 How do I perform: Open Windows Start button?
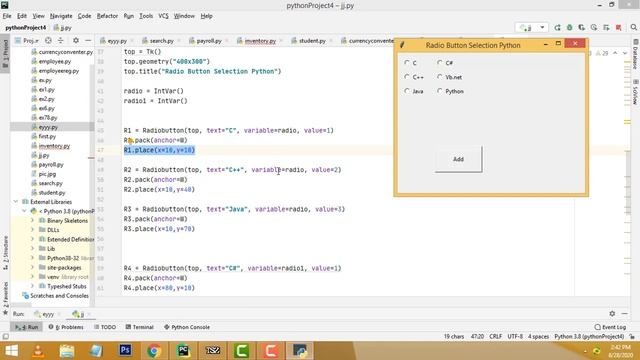11,351
